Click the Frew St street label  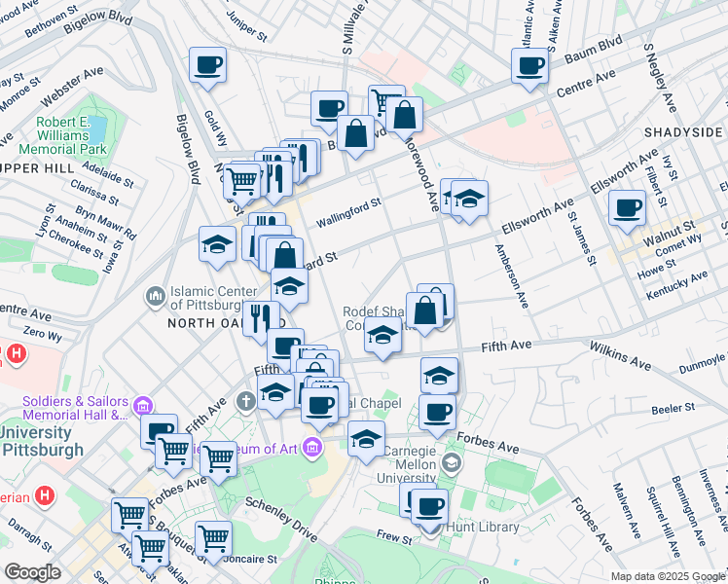(x=394, y=537)
